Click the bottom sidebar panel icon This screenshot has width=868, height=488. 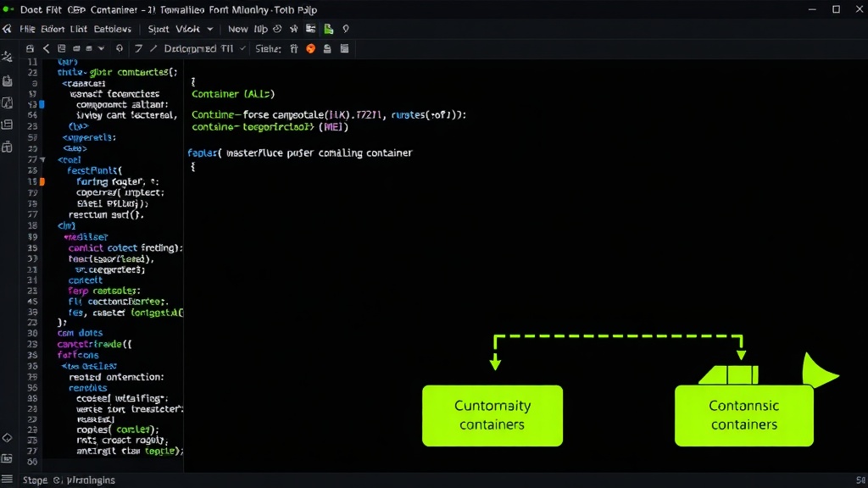coord(7,458)
